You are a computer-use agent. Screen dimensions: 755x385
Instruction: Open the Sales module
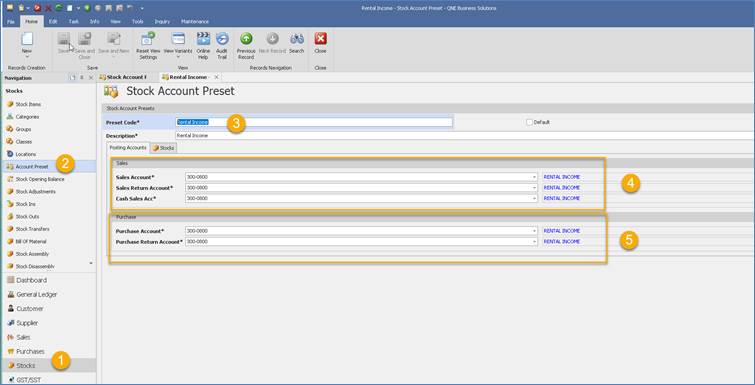(19, 337)
